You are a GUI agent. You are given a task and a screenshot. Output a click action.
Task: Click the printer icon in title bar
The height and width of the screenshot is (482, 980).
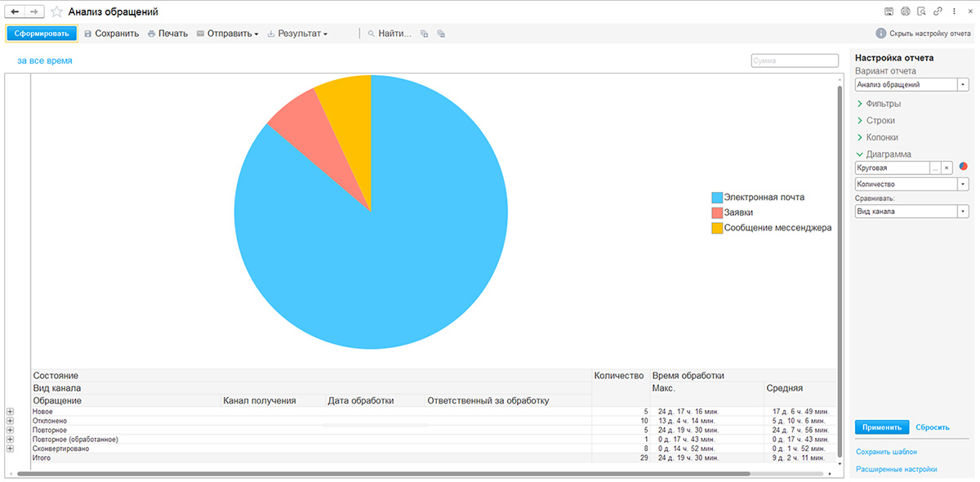[905, 11]
